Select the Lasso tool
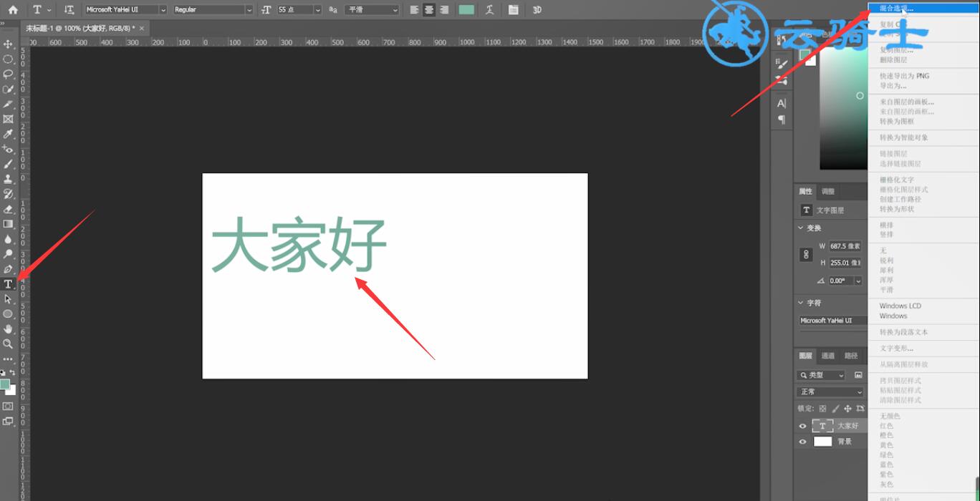 click(x=9, y=74)
